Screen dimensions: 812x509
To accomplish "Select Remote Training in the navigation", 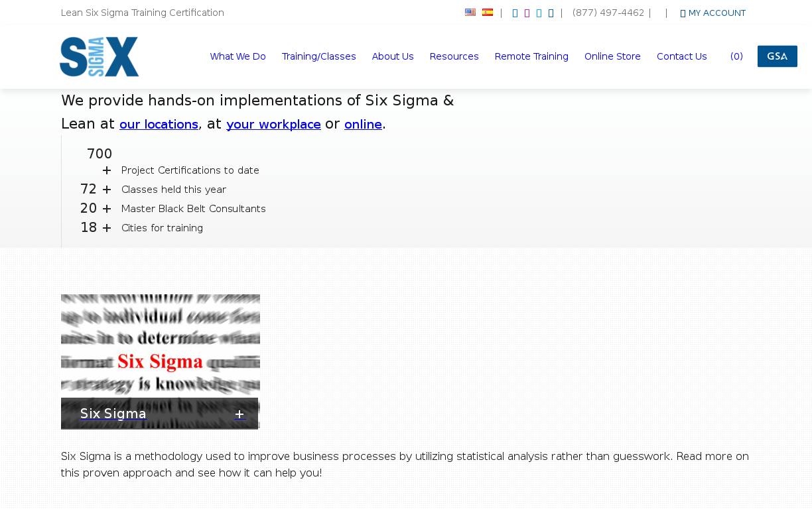I will pos(531,56).
